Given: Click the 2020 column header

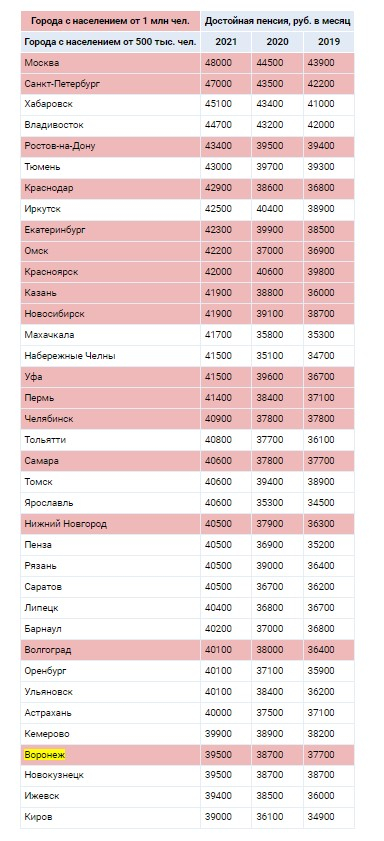Looking at the screenshot, I should (277, 42).
